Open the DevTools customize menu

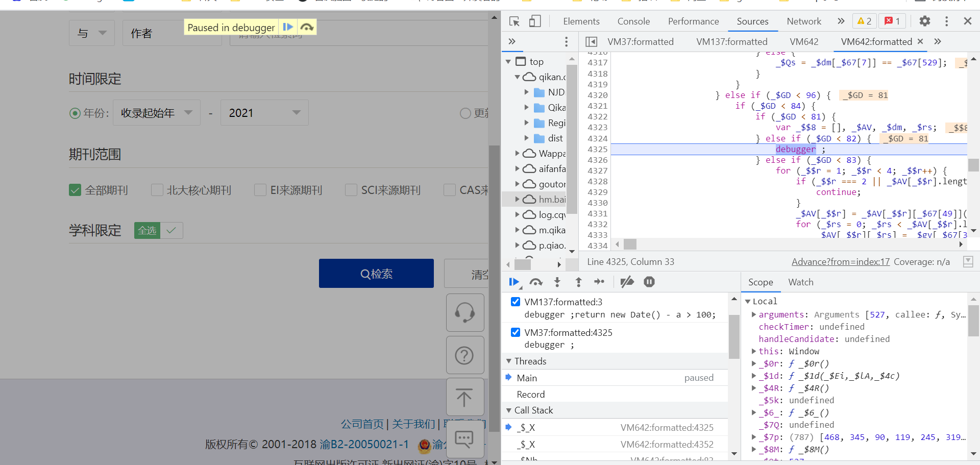click(946, 21)
